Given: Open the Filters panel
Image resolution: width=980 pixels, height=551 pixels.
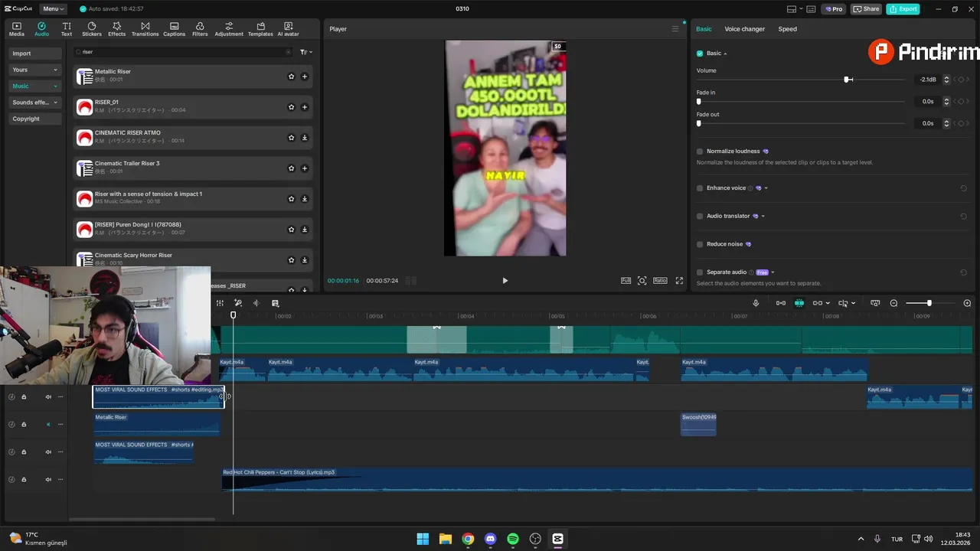Looking at the screenshot, I should 200,29.
